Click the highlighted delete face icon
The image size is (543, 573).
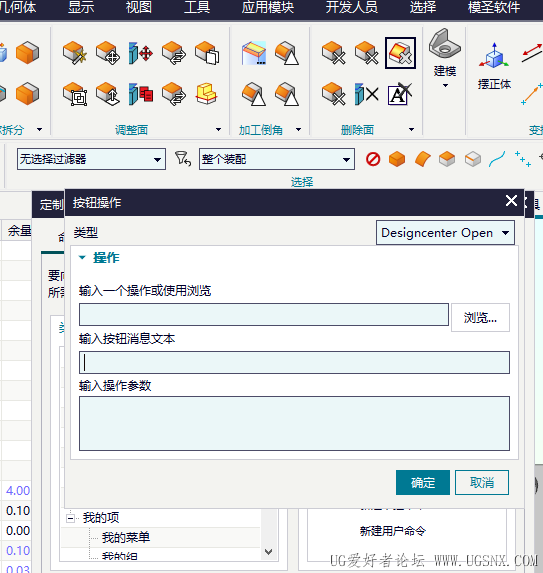(x=400, y=53)
